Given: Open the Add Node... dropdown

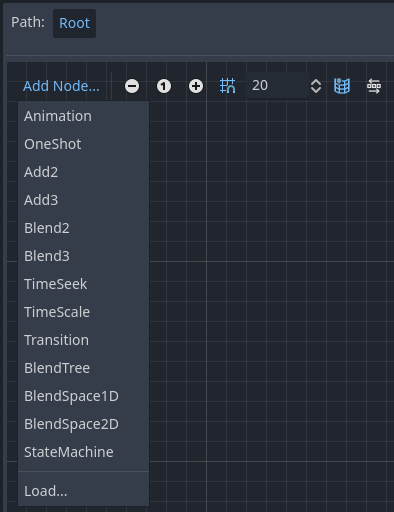Looking at the screenshot, I should click(61, 86).
